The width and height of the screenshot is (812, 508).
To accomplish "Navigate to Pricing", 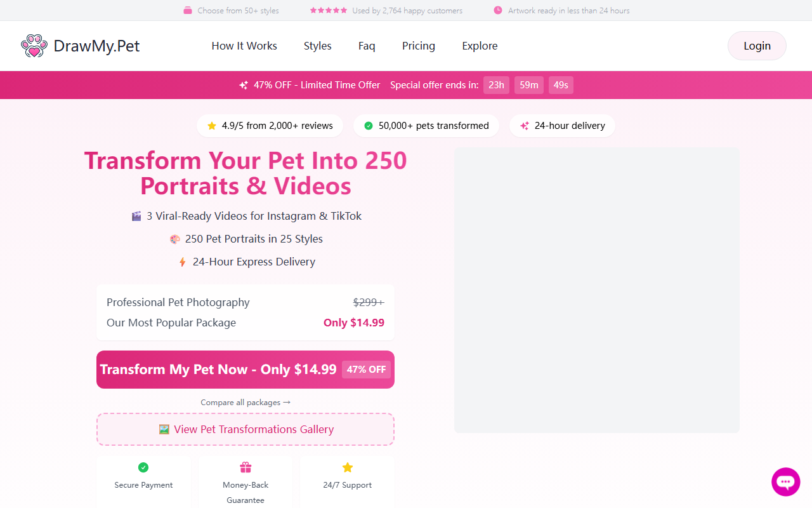I will coord(419,46).
